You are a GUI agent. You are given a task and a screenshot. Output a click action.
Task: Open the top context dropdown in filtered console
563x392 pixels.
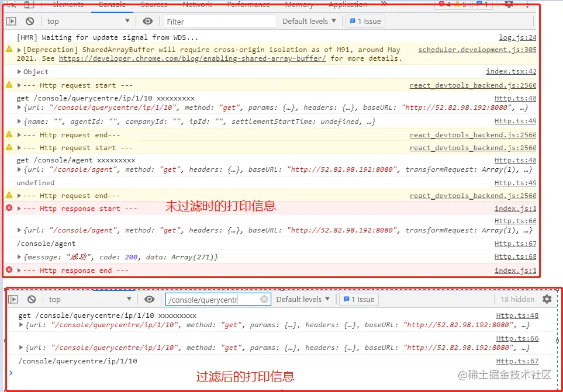tap(90, 300)
